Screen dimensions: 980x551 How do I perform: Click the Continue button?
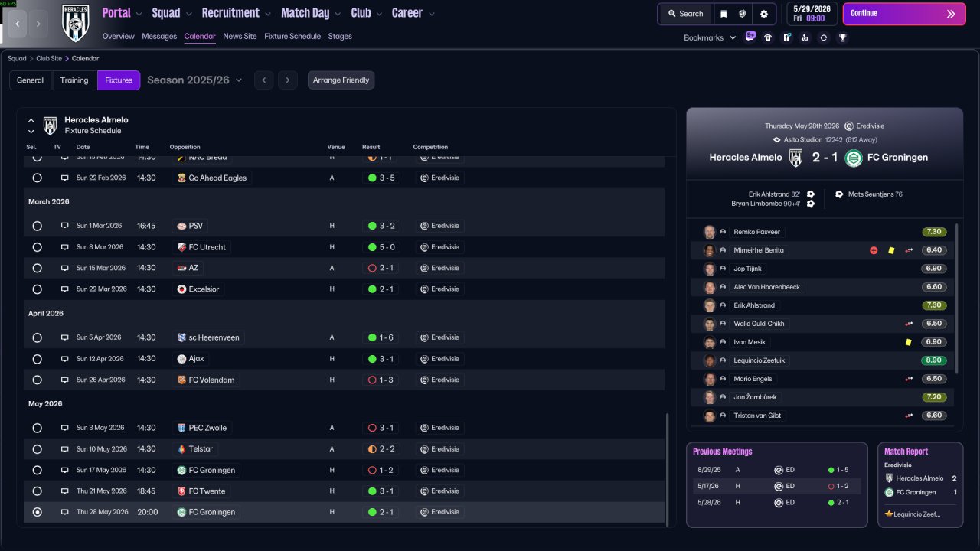click(x=904, y=14)
